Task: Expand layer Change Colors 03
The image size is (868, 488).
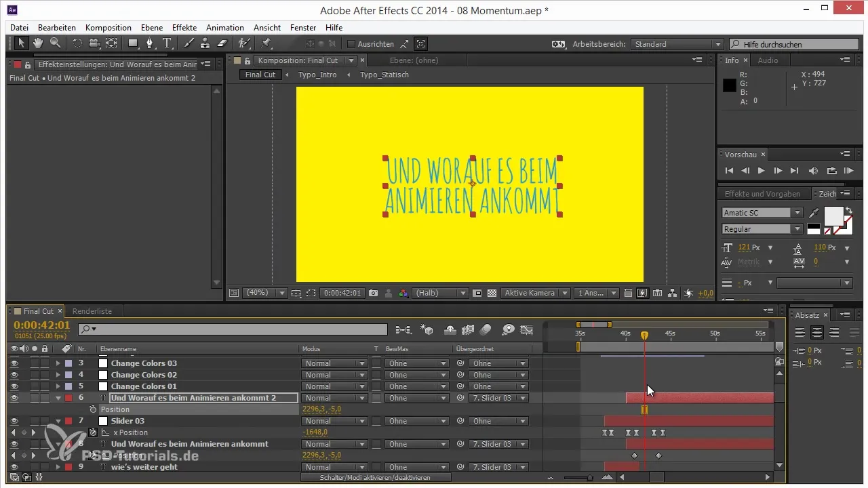Action: pos(58,363)
